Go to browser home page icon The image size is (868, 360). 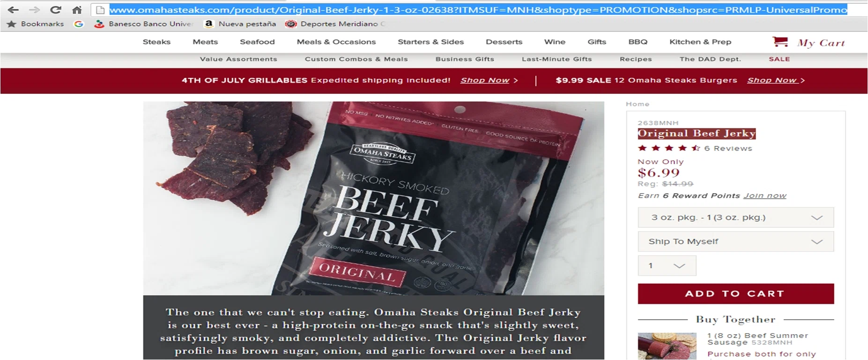click(x=77, y=10)
